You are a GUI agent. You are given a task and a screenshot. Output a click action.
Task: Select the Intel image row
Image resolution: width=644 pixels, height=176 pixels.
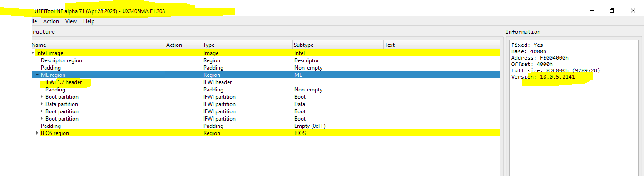(265, 53)
